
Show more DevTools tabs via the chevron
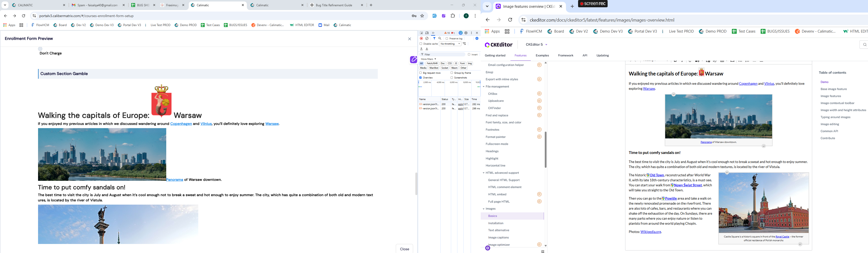[x=433, y=33]
